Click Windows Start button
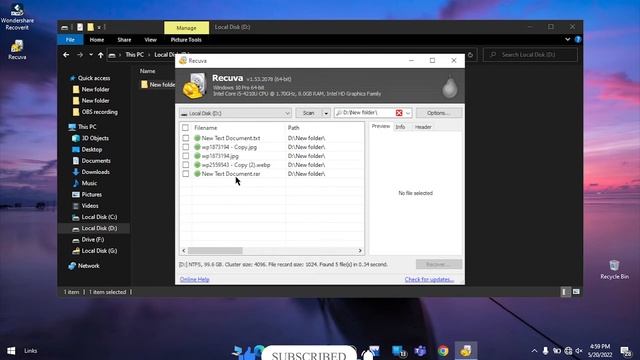Viewport: 640px width, 360px height. (x=11, y=351)
